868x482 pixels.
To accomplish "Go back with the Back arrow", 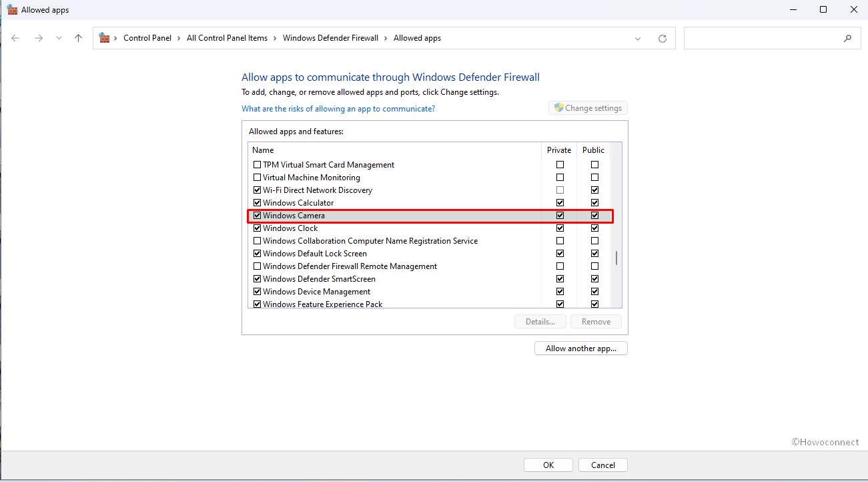I will [15, 38].
